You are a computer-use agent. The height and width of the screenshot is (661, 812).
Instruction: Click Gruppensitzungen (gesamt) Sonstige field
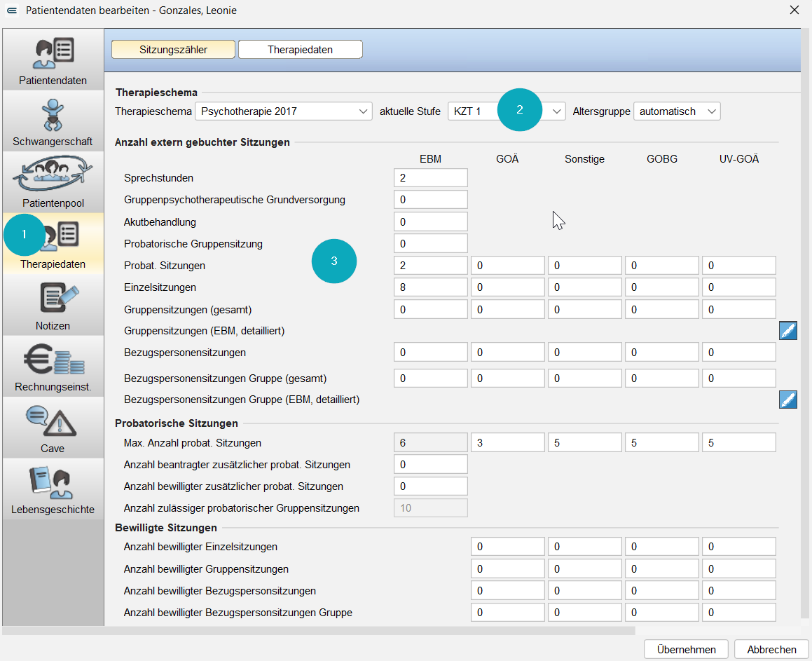[585, 309]
